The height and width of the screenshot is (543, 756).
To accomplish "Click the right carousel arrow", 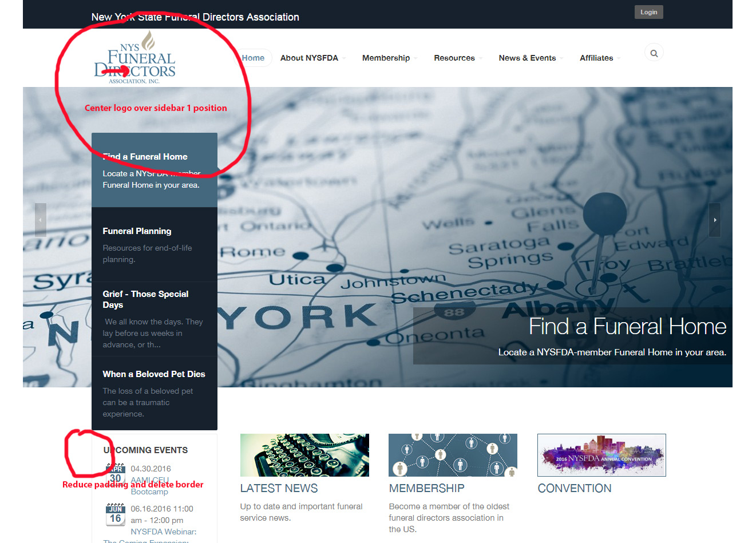I will [x=714, y=220].
